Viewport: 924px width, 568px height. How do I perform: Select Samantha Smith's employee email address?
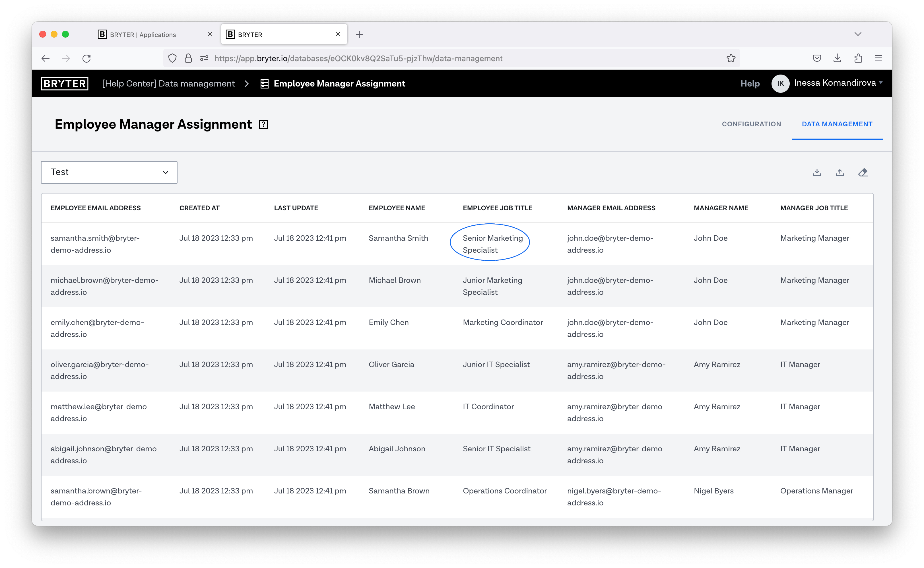click(x=95, y=243)
